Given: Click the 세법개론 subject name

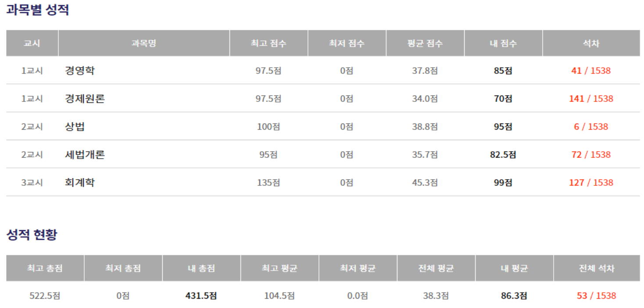Looking at the screenshot, I should 85,154.
